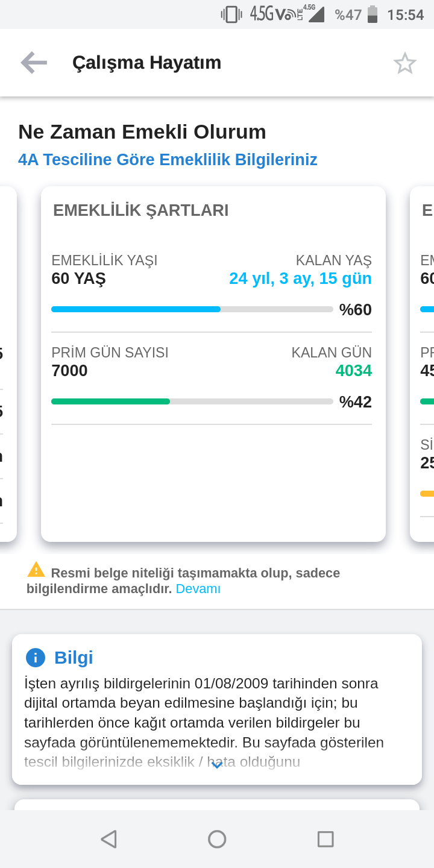
Task: Click the Çalışma Hayatım page title
Action: click(x=146, y=63)
